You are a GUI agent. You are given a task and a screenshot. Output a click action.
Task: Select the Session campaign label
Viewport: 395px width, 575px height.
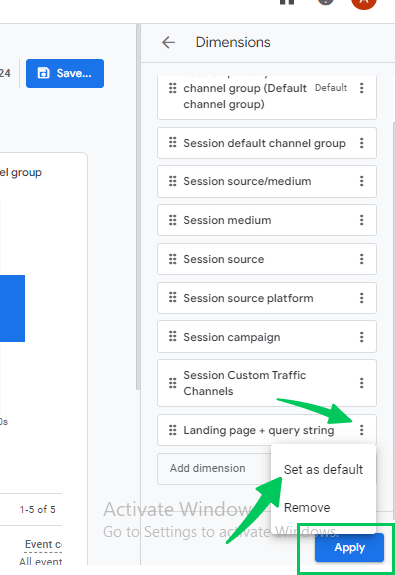(232, 337)
